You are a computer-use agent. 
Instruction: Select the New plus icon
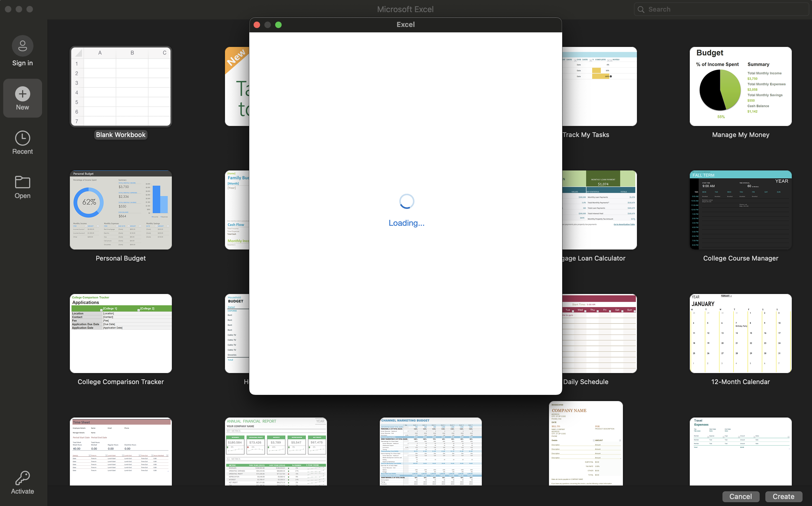(x=22, y=94)
